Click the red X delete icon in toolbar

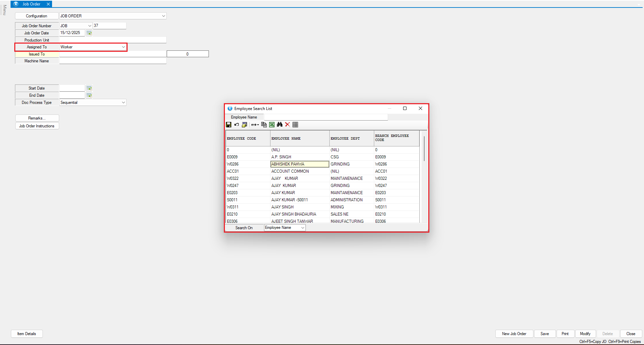[287, 125]
